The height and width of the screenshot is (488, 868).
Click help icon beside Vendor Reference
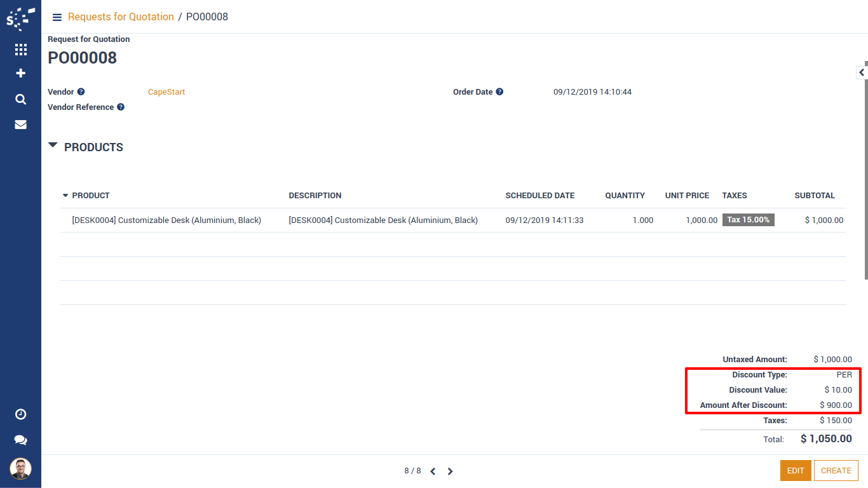[120, 107]
